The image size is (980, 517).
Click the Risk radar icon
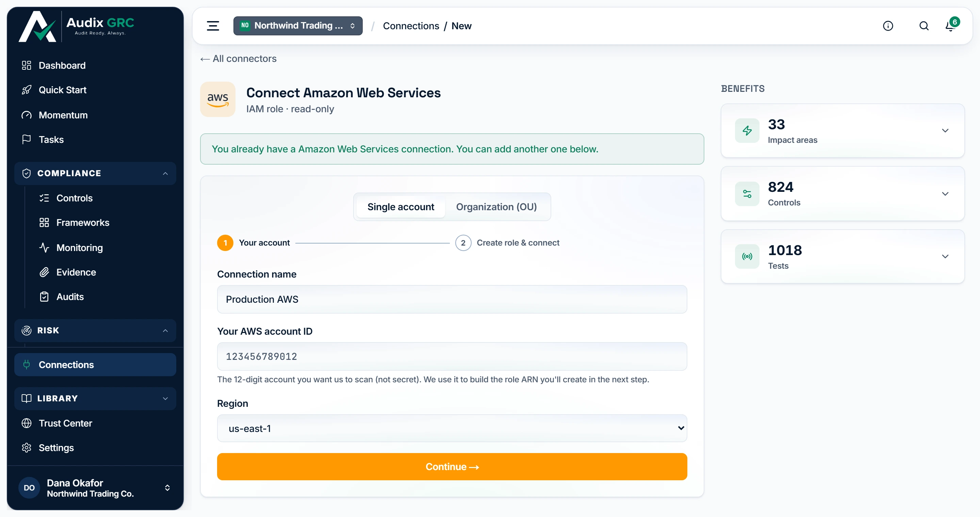pyautogui.click(x=27, y=331)
